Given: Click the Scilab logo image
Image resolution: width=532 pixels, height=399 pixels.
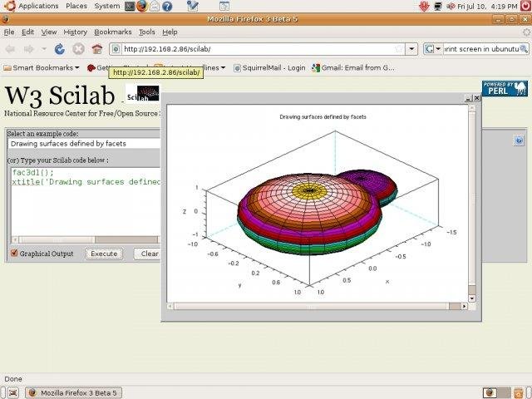Looking at the screenshot, I should 142,93.
